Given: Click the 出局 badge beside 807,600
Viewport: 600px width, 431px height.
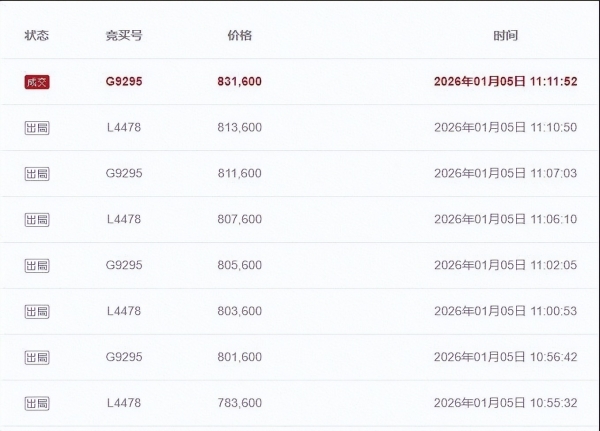Looking at the screenshot, I should (x=37, y=220).
